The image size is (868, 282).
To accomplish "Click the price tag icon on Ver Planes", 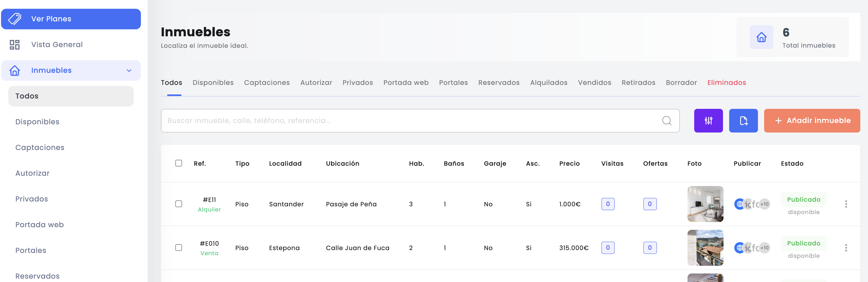I will click(x=15, y=19).
